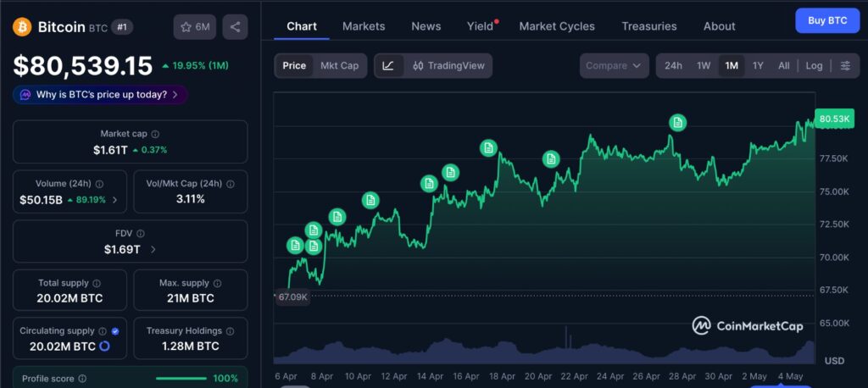Set chart range to 1Y
This screenshot has width=868, height=388.
coord(758,65)
